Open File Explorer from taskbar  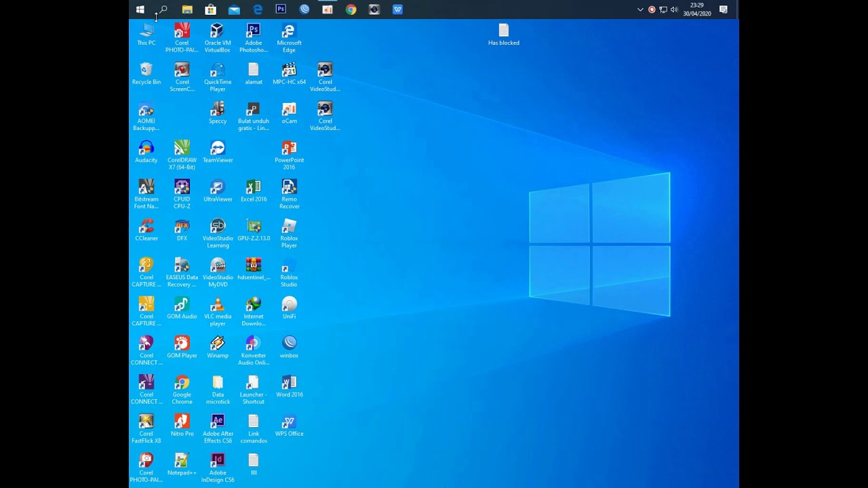tap(187, 9)
